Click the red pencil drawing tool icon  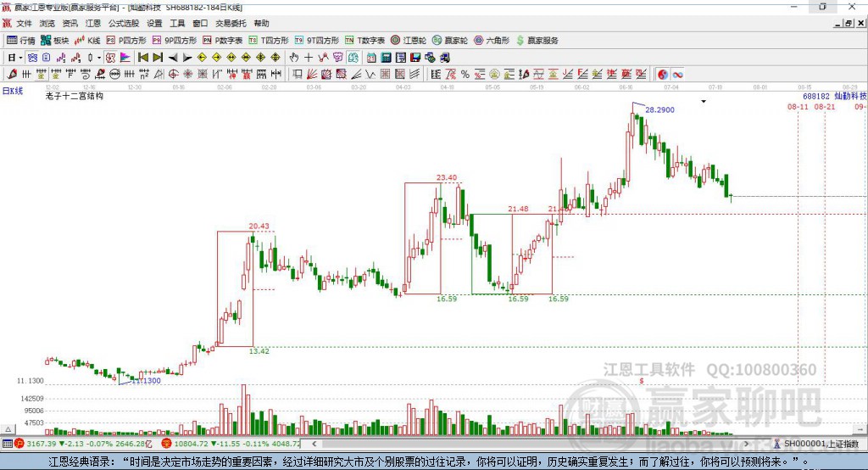[12, 75]
